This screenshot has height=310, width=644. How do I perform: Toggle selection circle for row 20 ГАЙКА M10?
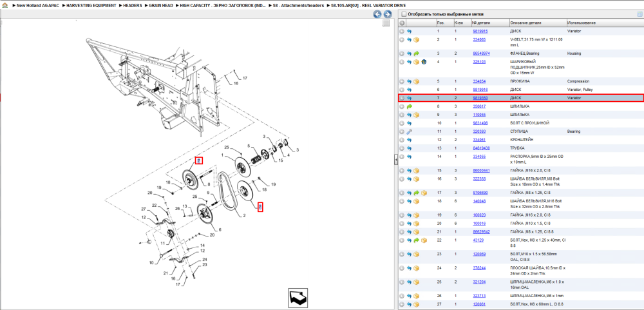coord(402,224)
